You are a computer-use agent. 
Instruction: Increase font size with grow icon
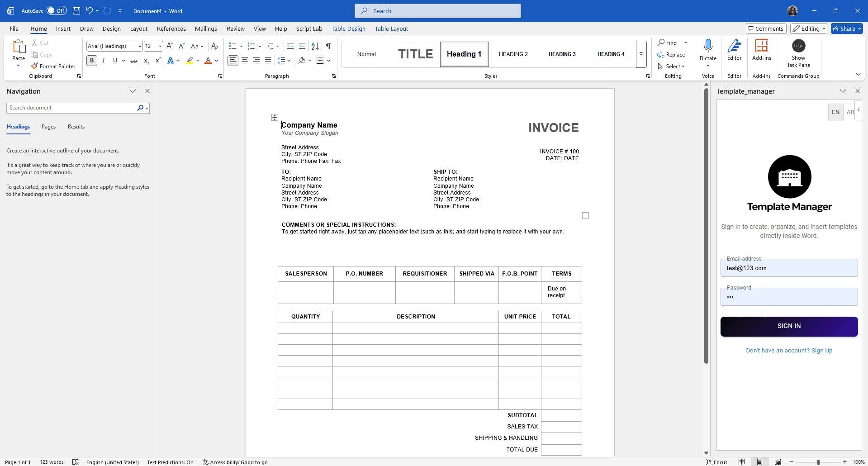pos(170,46)
